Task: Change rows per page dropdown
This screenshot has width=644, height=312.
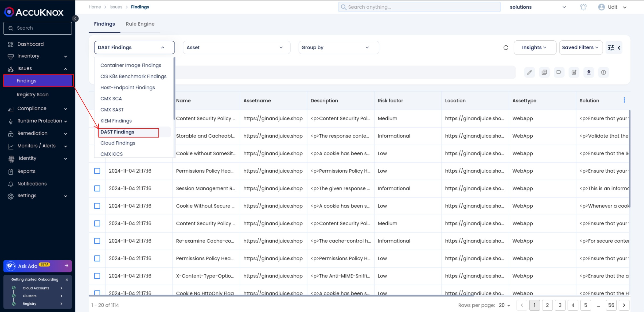Action: coord(504,305)
